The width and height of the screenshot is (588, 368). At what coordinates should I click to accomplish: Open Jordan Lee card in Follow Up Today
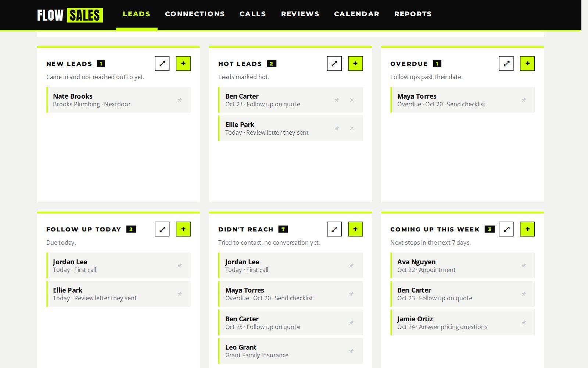[118, 265]
